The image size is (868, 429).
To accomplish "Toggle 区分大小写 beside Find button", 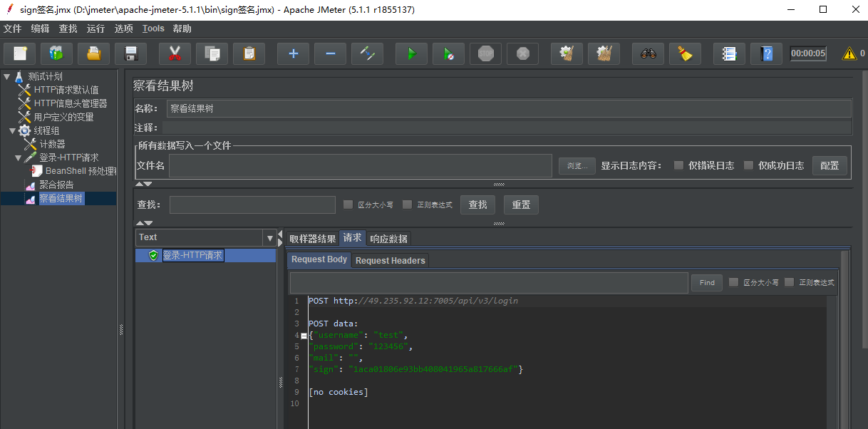I will click(x=733, y=282).
